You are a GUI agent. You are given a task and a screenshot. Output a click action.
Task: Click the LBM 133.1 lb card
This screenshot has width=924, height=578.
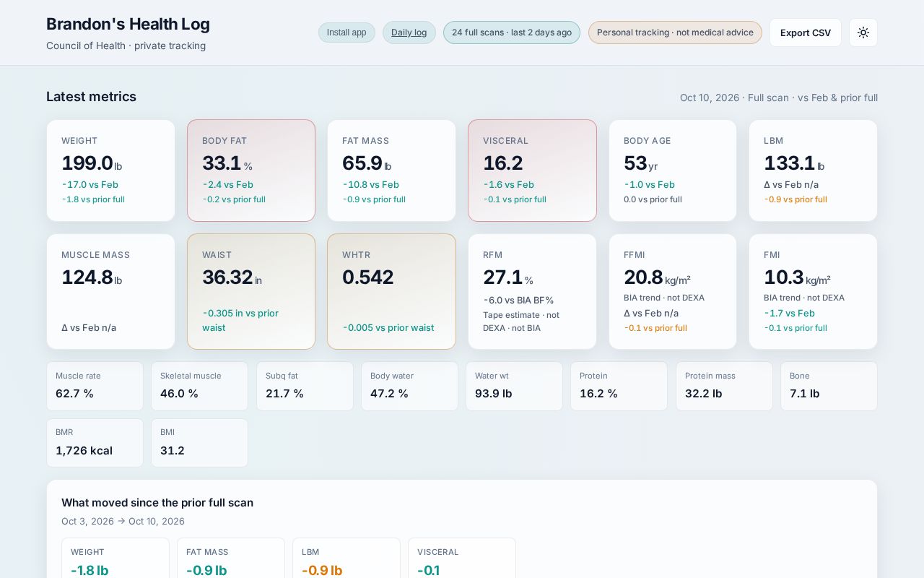click(x=813, y=171)
